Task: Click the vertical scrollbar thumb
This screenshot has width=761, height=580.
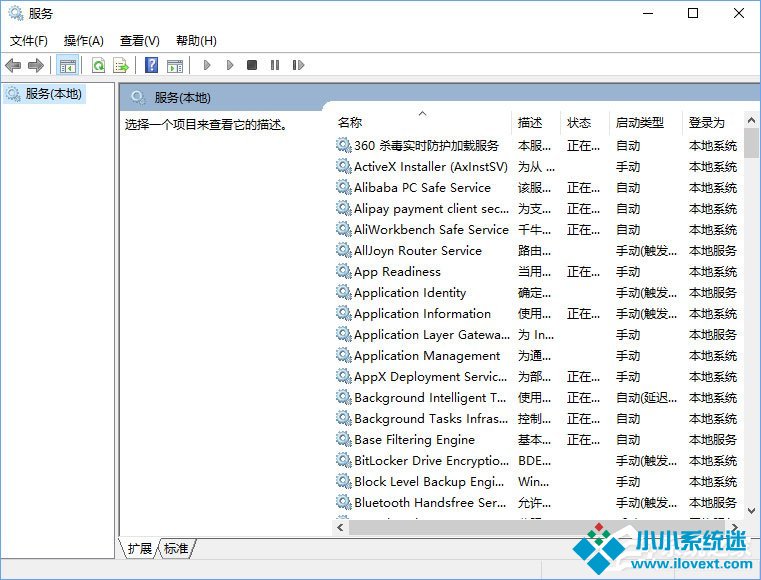Action: click(751, 143)
